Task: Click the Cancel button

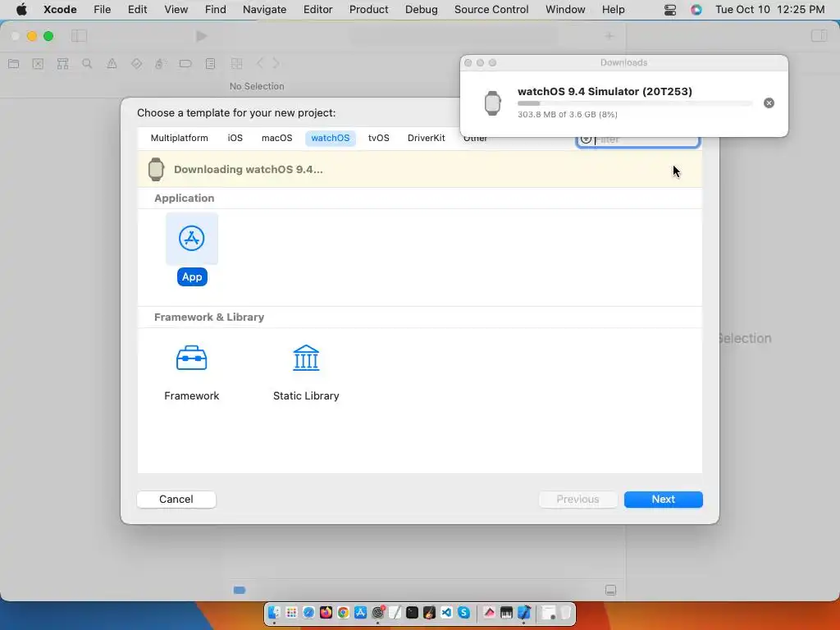Action: pos(176,499)
